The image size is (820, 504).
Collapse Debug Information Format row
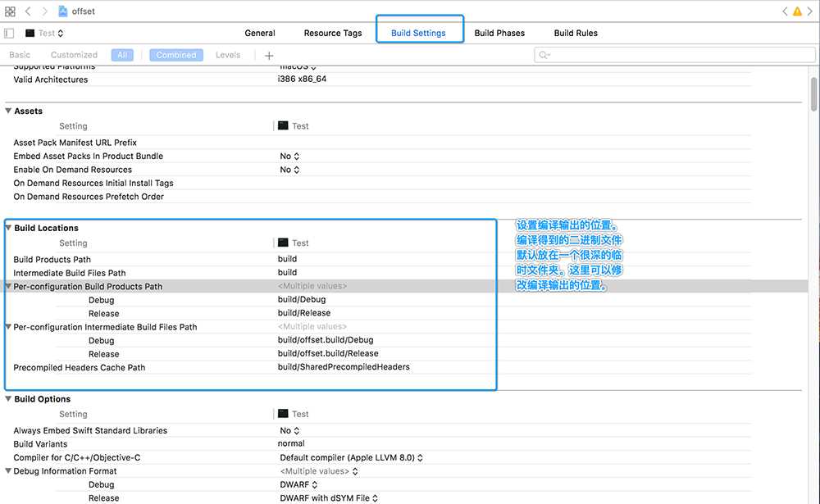tap(8, 471)
